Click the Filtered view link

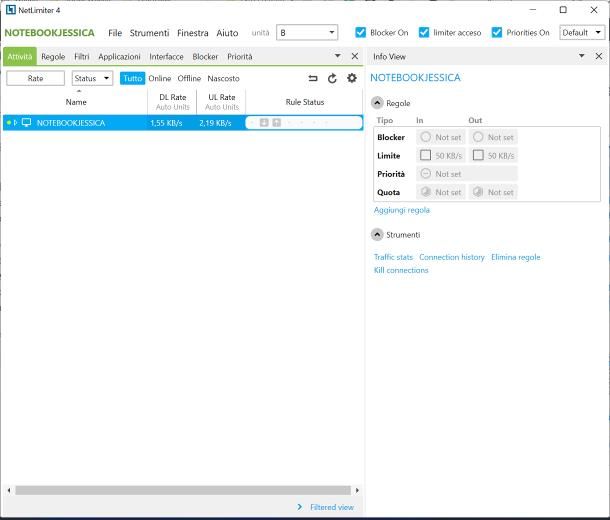(x=332, y=507)
